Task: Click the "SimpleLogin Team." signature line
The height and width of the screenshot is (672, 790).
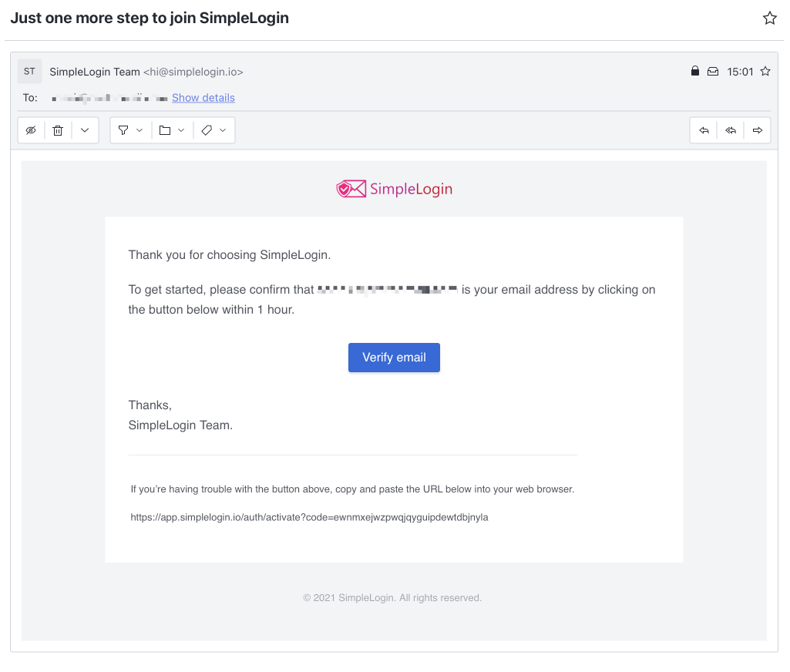Action: point(180,425)
